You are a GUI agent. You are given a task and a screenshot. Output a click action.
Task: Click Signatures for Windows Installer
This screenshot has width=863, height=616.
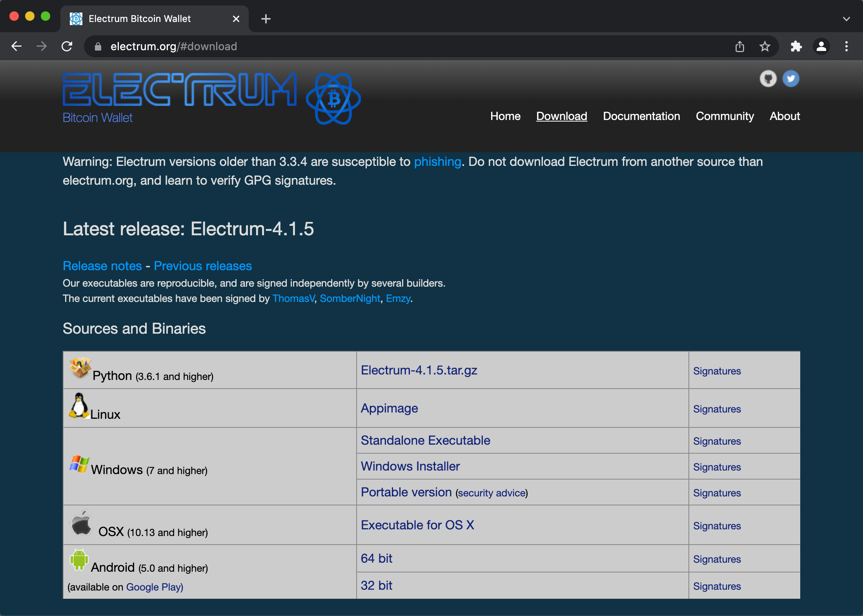pos(716,467)
